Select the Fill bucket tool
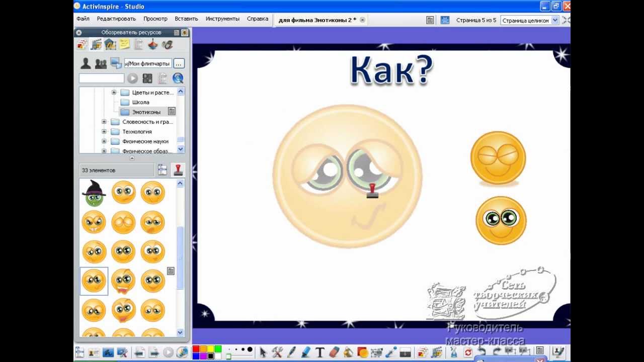This screenshot has height=362, width=644. point(348,352)
